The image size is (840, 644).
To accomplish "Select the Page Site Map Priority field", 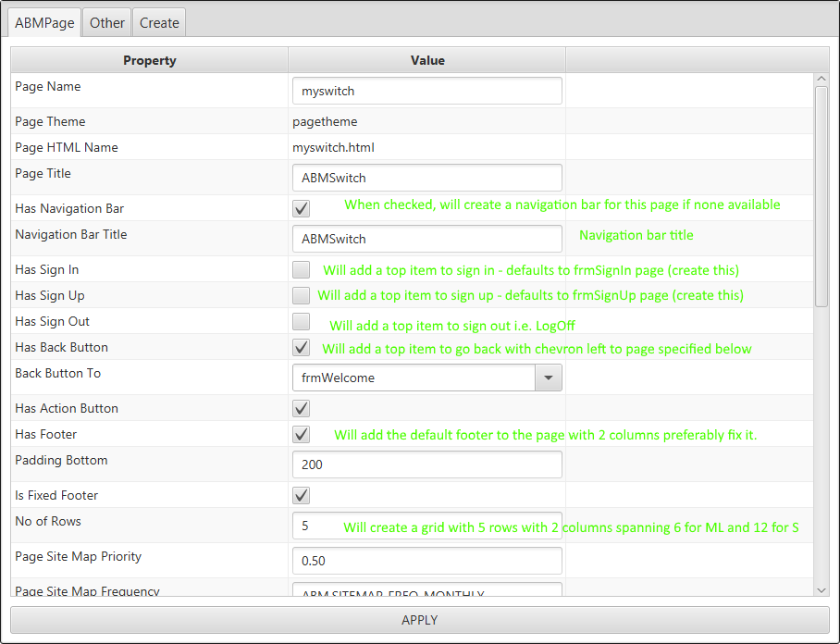I will [426, 561].
